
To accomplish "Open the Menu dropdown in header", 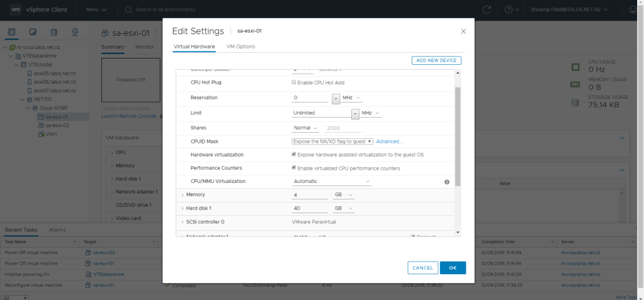I will coord(96,9).
